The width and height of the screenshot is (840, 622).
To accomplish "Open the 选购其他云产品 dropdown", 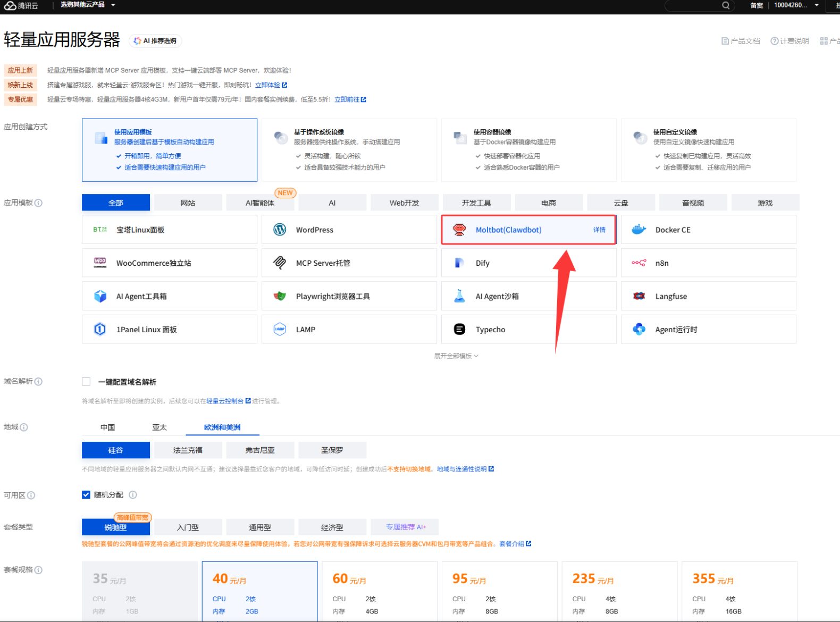I will (x=88, y=5).
